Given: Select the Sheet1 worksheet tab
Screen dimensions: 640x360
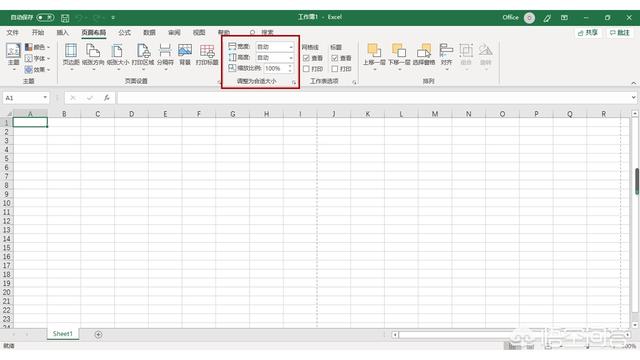Looking at the screenshot, I should [62, 334].
